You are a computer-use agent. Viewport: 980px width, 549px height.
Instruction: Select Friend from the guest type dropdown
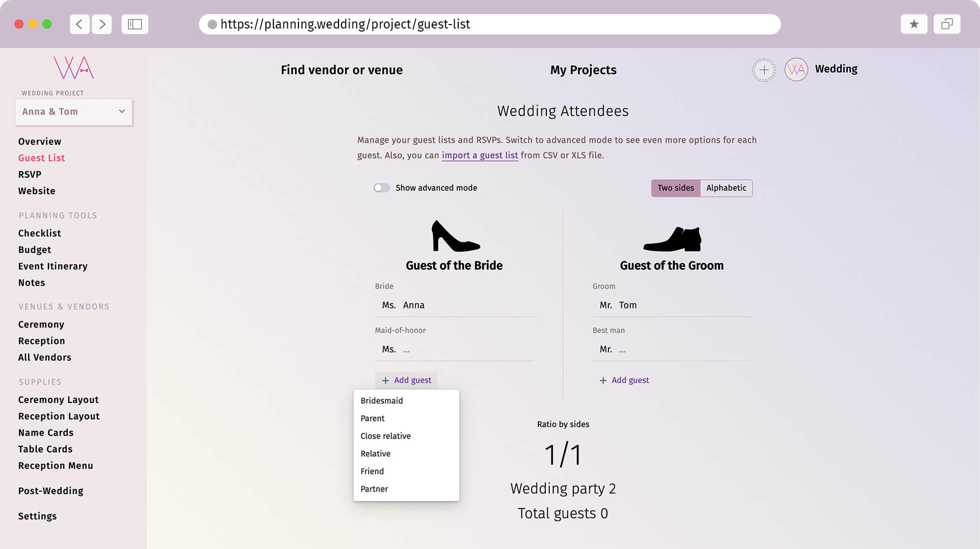tap(372, 471)
